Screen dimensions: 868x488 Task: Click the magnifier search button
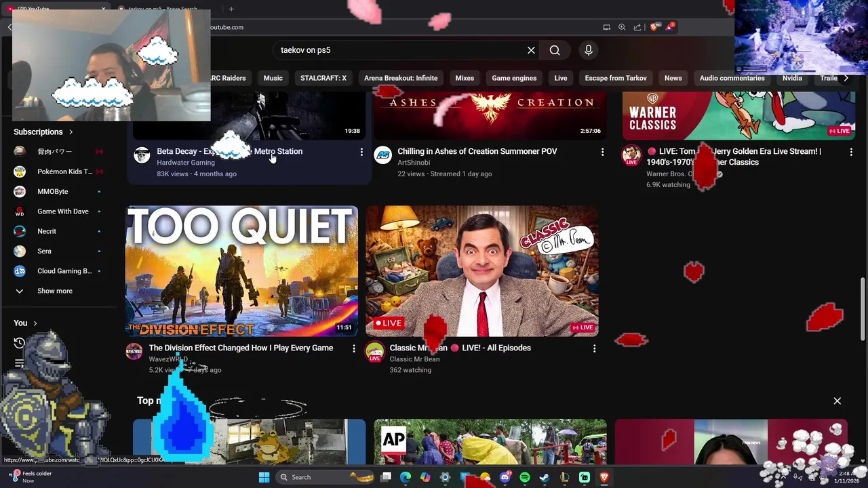[555, 50]
